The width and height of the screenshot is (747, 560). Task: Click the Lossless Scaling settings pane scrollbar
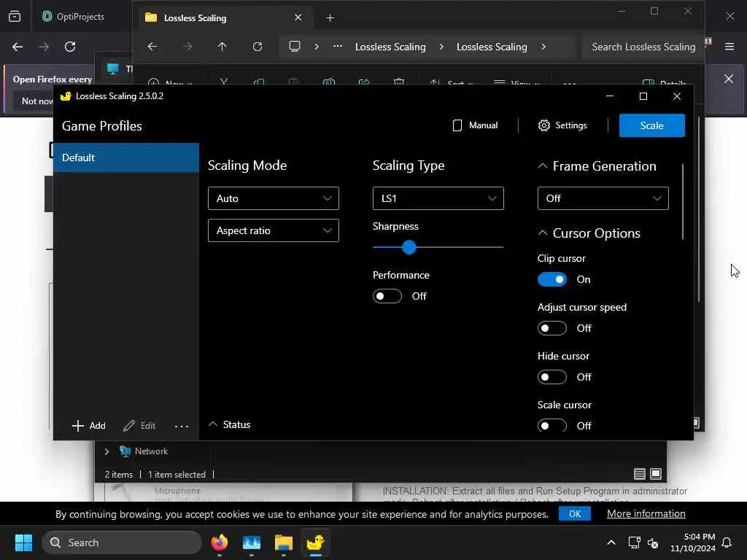pos(683,201)
